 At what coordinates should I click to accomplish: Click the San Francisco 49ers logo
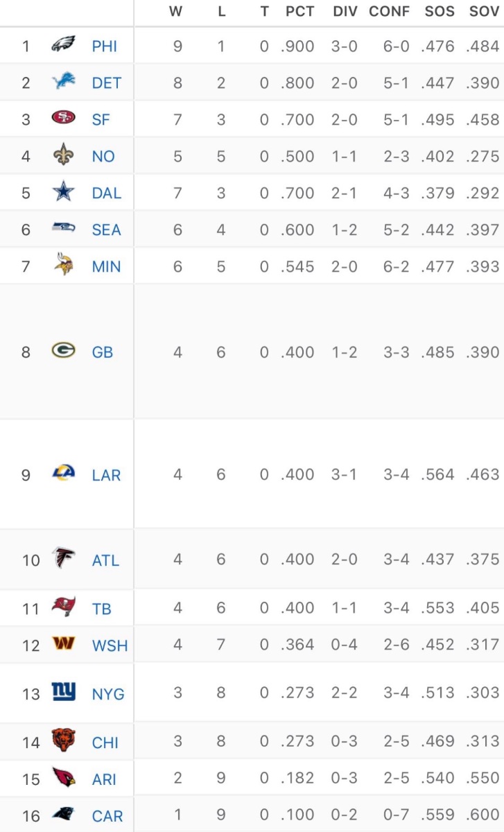point(63,119)
